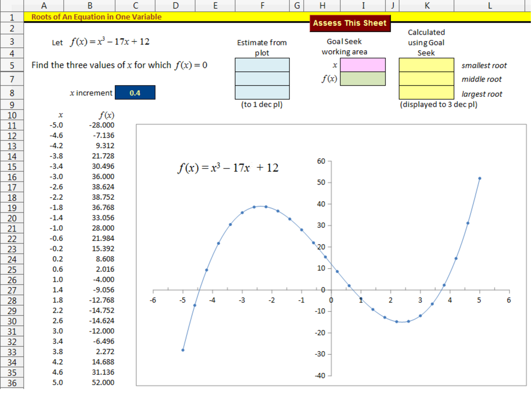
Task: Click the second blue estimate-from-plot cell
Action: [262, 79]
